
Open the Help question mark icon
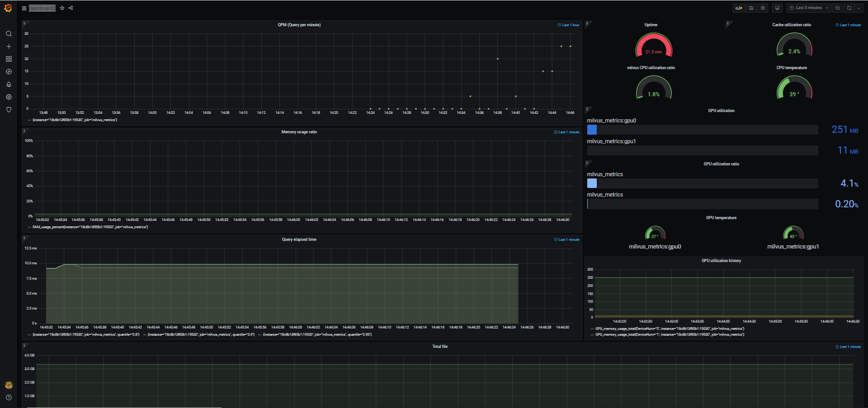(x=9, y=398)
